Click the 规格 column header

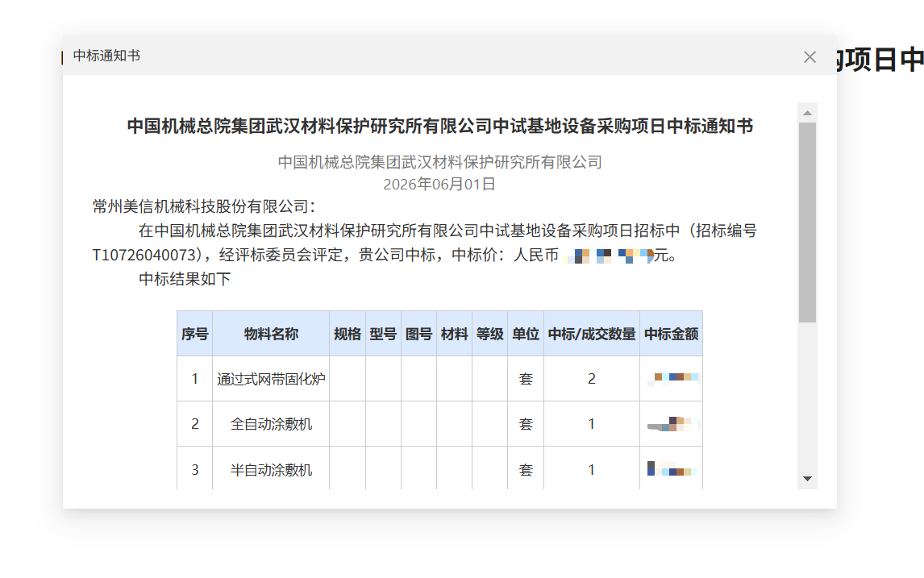point(348,334)
